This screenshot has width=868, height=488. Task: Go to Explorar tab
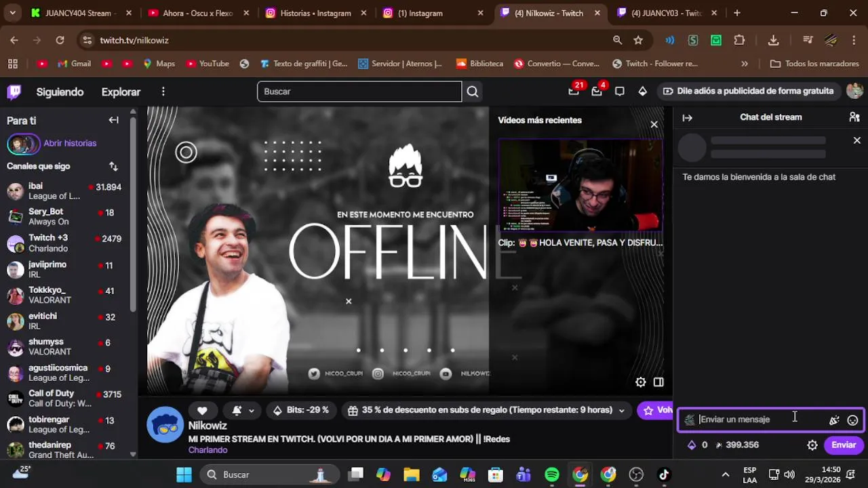pos(121,91)
